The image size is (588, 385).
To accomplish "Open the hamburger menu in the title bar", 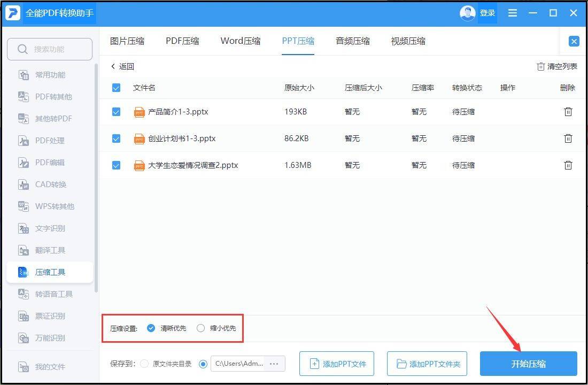I will [x=512, y=13].
